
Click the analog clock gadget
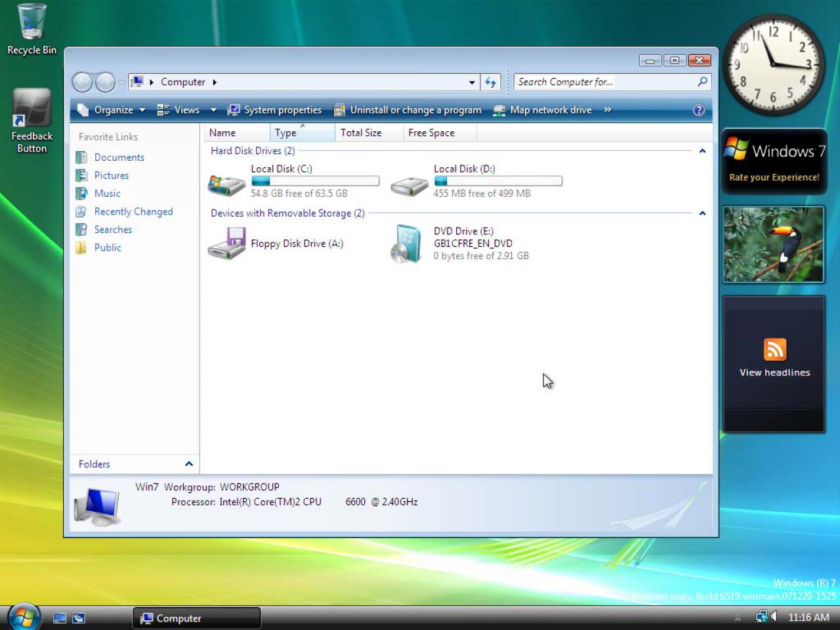pos(772,64)
